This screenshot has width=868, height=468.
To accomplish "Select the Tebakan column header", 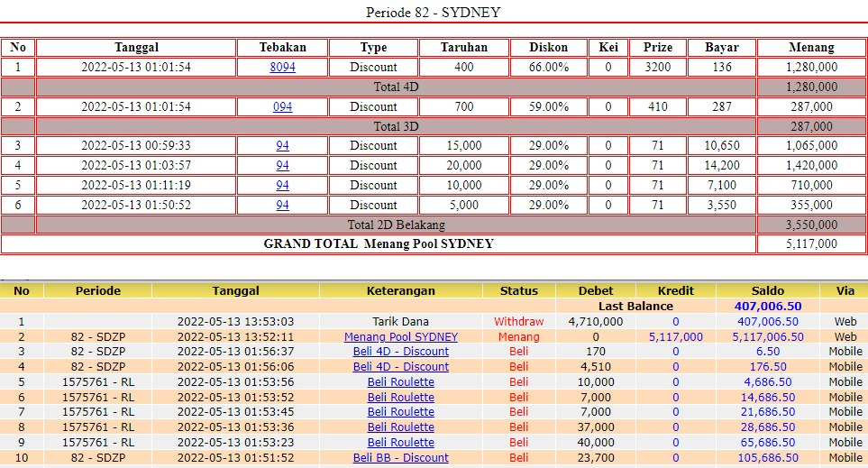I will tap(282, 48).
